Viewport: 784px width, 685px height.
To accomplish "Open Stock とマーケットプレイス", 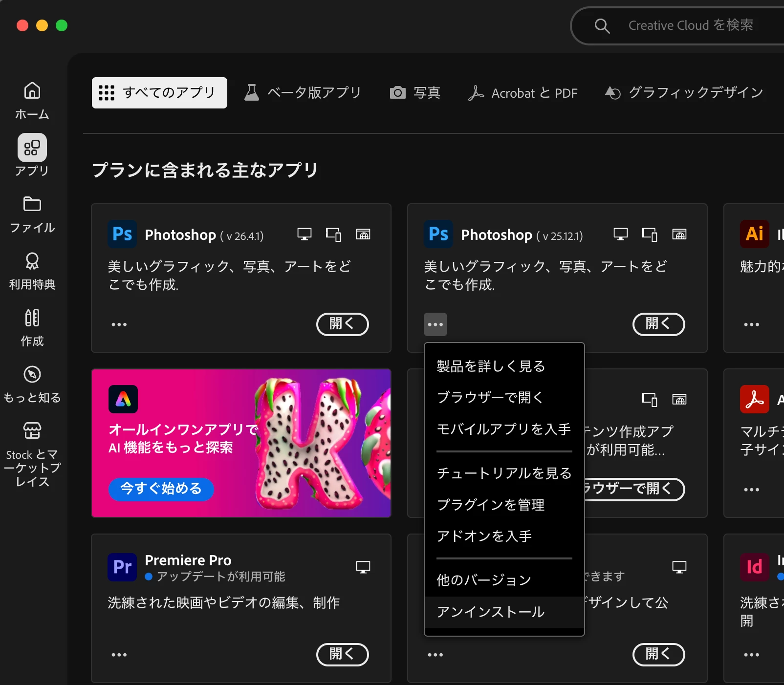I will coord(32,455).
